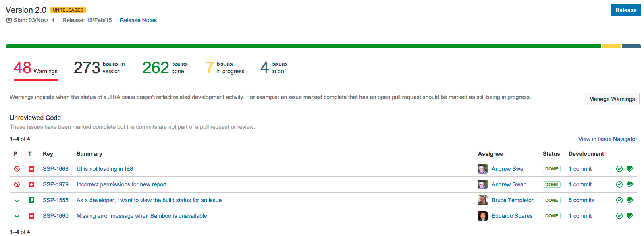Click the build status icon for SSP-1979
The width and height of the screenshot is (644, 236).
[x=630, y=184]
